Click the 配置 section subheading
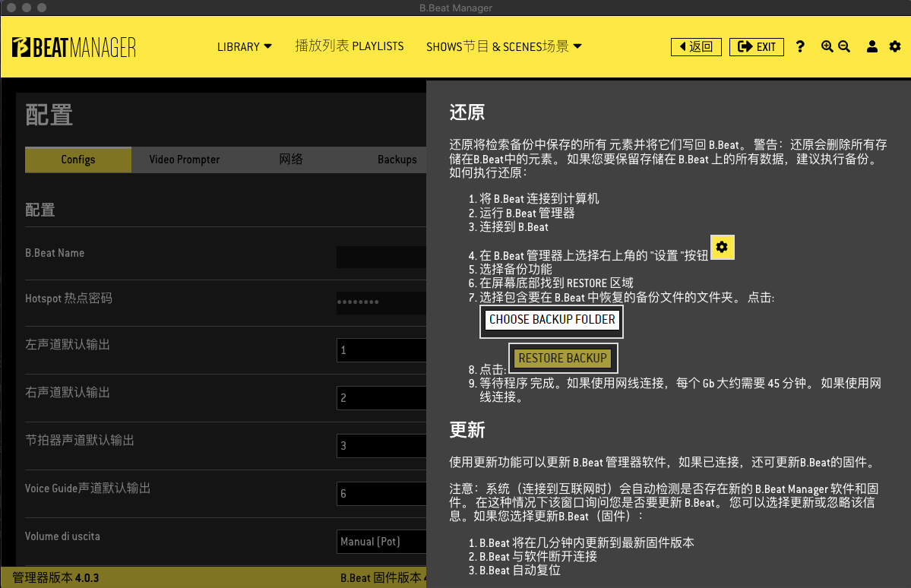The image size is (911, 588). coord(40,210)
